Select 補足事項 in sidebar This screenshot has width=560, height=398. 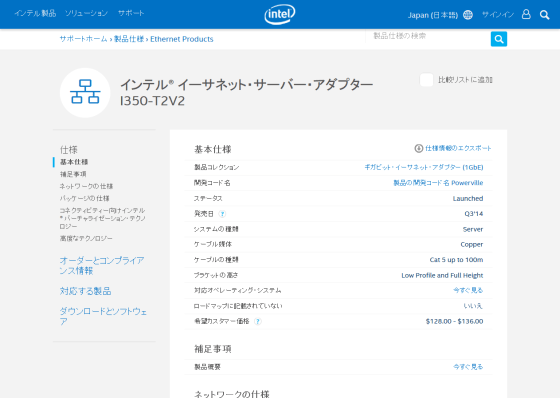73,174
